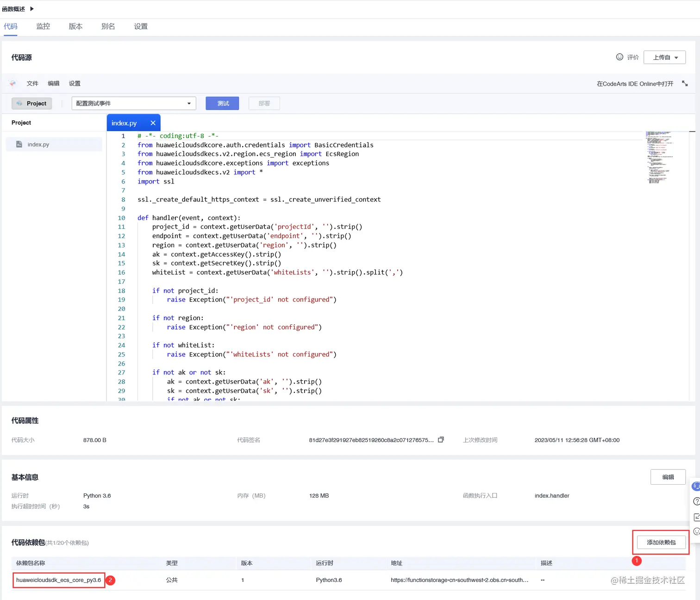Click the editor logo icon

(x=12, y=83)
